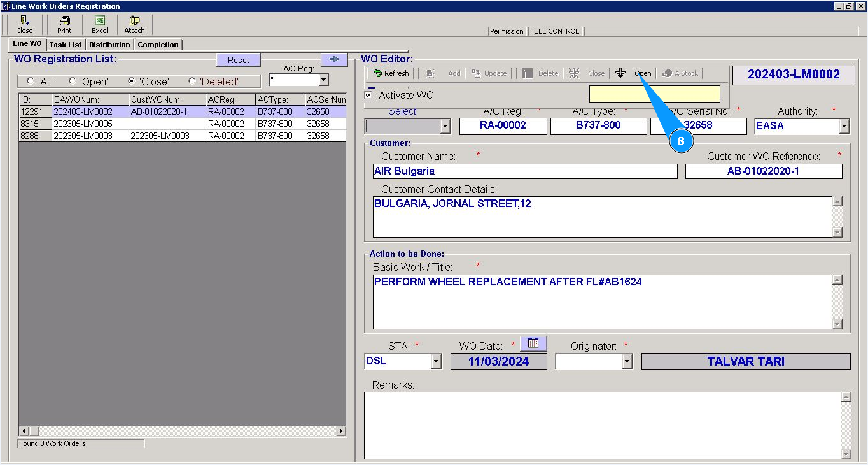Click the Close toolbar icon at top left
The width and height of the screenshot is (868, 465).
24,24
